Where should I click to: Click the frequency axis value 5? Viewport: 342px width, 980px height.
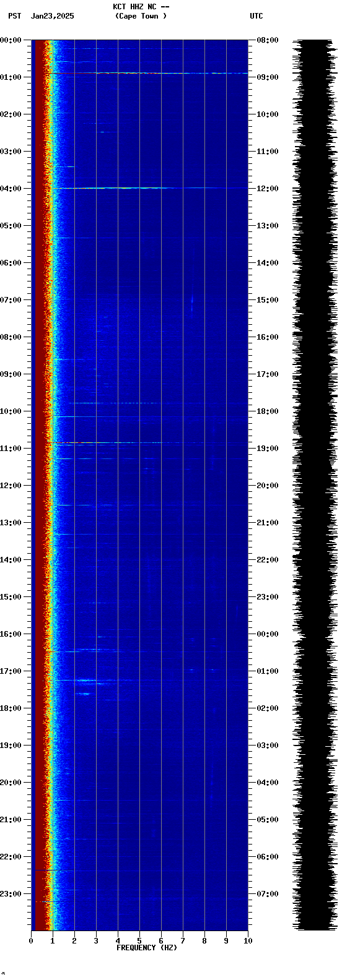coord(139,941)
